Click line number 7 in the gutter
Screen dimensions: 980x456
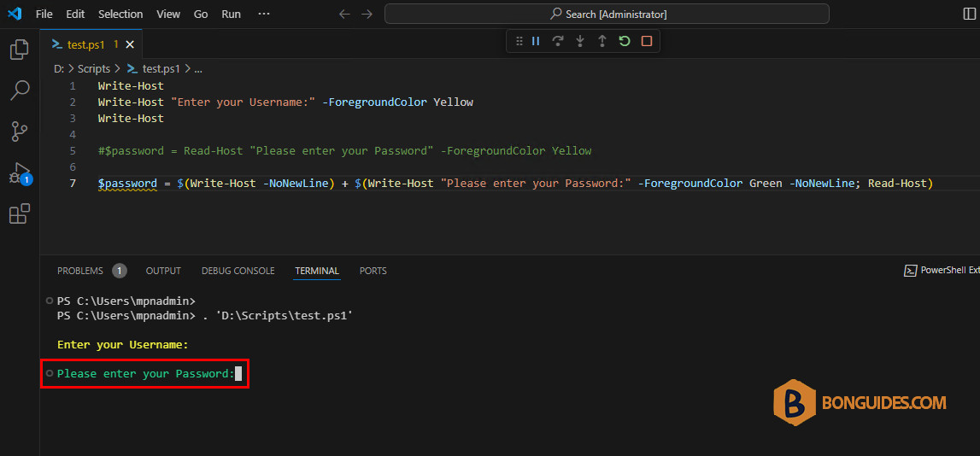click(x=73, y=183)
